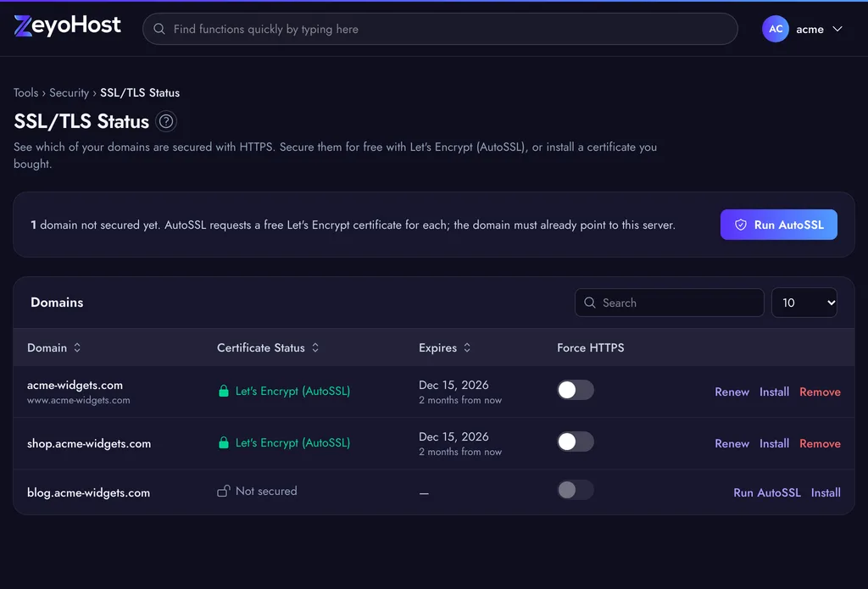Click Let's Encrypt status for acme-widgets.com
Viewport: 868px width, 589px height.
(292, 391)
